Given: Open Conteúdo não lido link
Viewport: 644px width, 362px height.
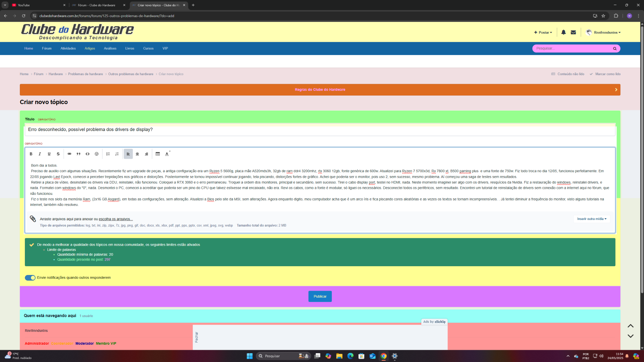Looking at the screenshot, I should (568, 74).
